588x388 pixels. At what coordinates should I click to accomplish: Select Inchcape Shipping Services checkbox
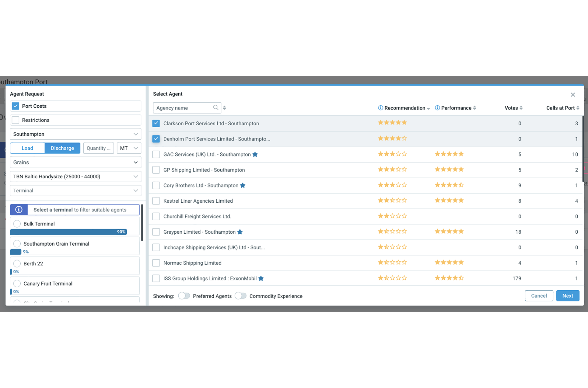coord(156,247)
